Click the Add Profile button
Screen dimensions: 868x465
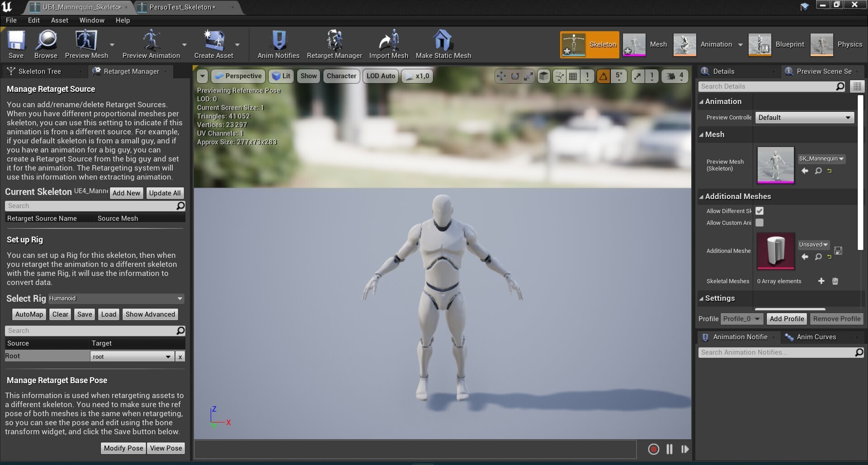coord(787,319)
